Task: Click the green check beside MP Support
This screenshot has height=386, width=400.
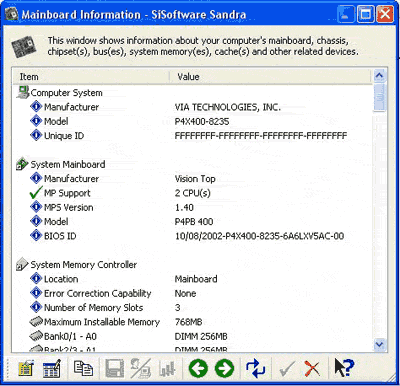Action: tap(36, 193)
